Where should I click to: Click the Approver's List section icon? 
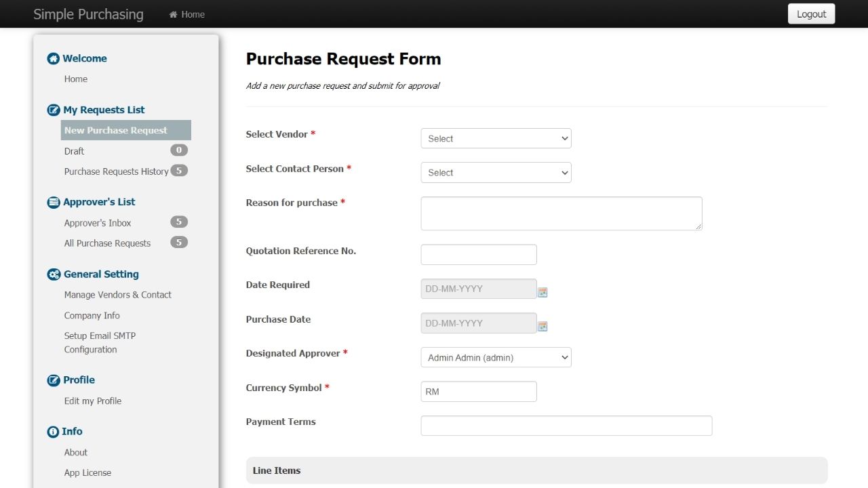53,203
